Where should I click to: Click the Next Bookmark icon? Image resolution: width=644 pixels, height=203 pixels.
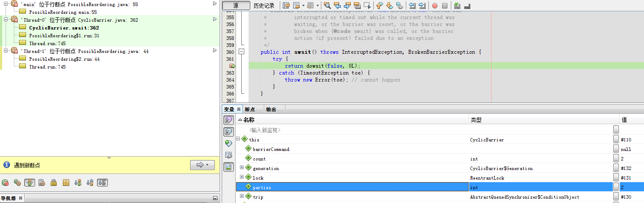[x=390, y=6]
